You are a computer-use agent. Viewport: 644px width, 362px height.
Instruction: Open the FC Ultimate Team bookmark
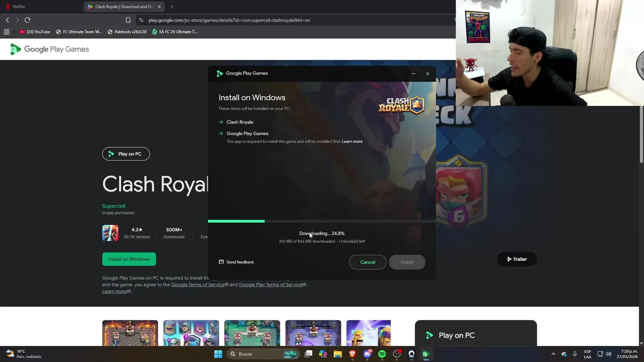click(x=78, y=32)
